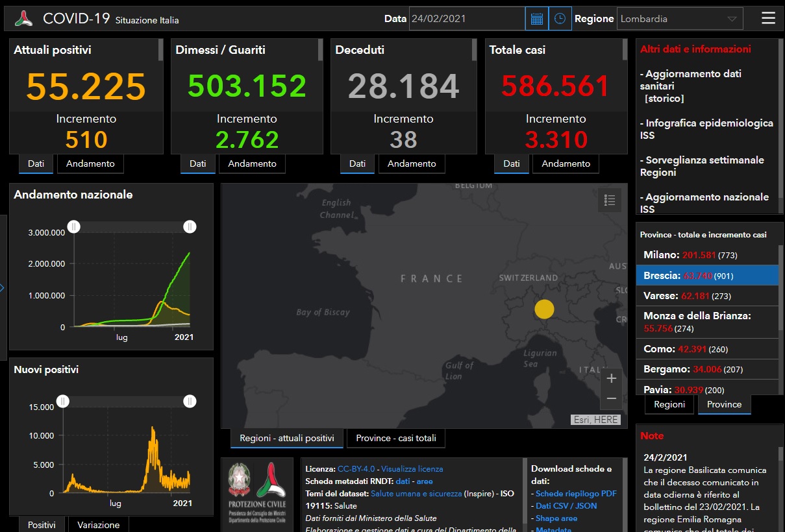
Task: Click the Data input field
Action: 466,19
